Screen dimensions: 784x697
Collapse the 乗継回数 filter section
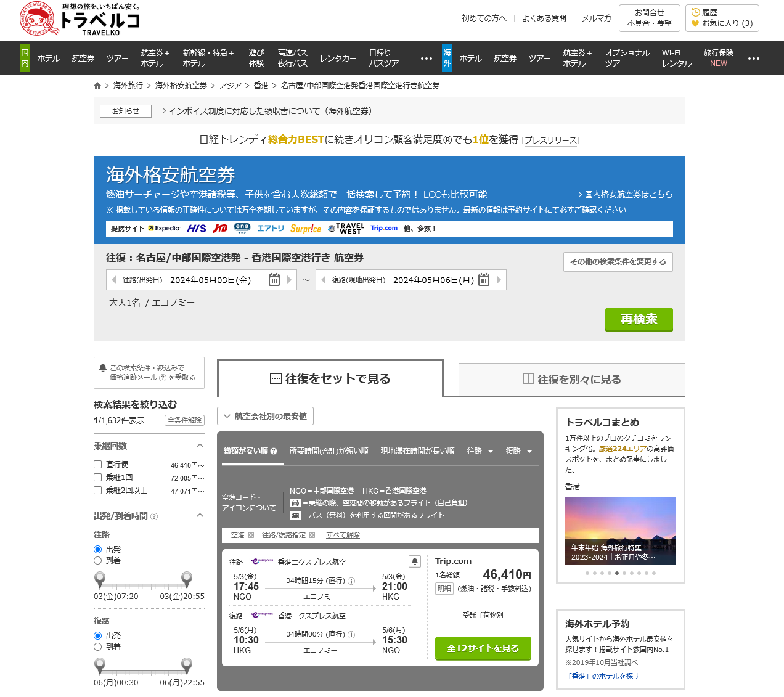(x=200, y=446)
